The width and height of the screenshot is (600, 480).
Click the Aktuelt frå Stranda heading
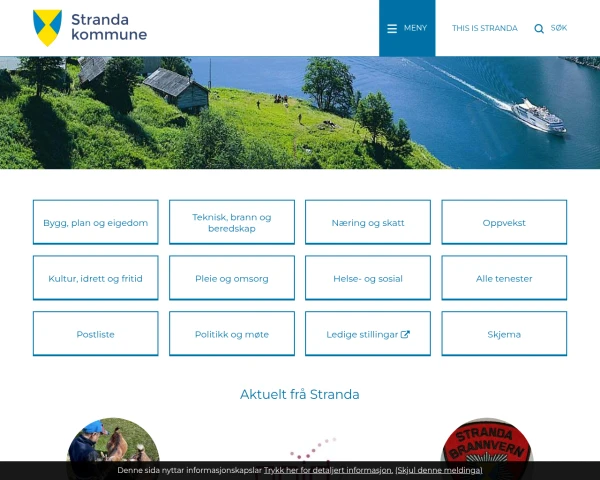(x=300, y=394)
